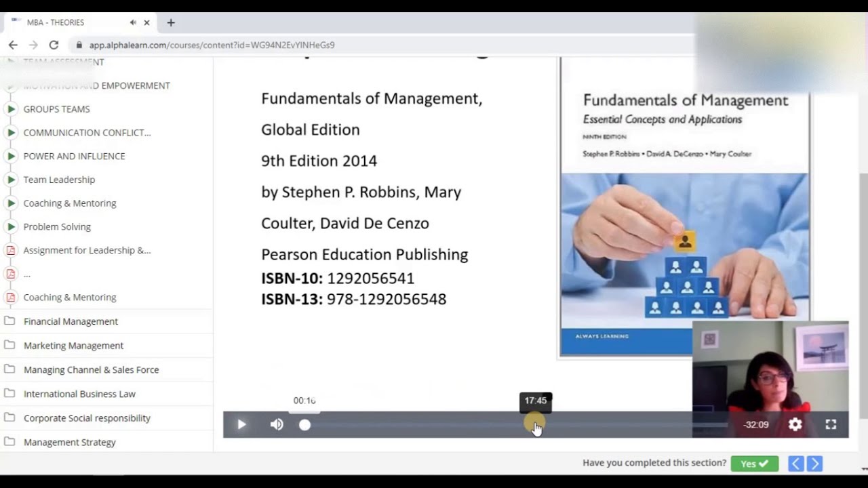Select the MBA - THEORIES tab
Image resolution: width=868 pixels, height=488 pixels.
(80, 22)
